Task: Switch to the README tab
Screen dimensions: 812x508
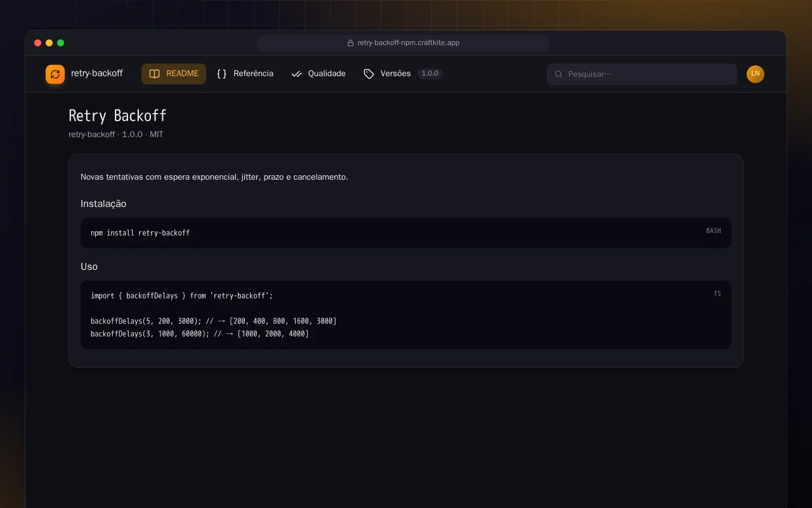Action: [174, 74]
